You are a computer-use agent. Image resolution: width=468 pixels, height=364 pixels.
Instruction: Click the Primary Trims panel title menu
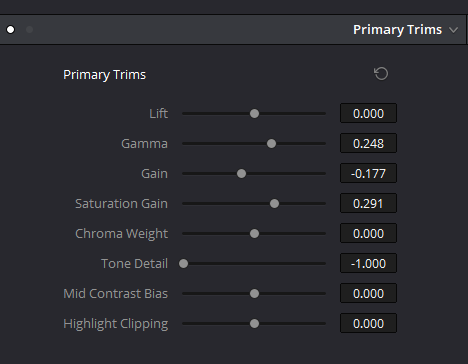[397, 30]
